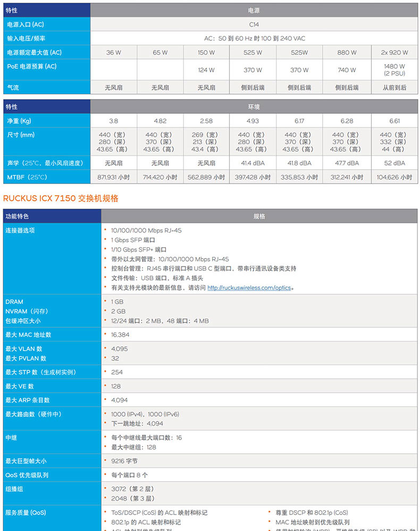This screenshot has width=420, height=531.
Task: Click the 41.4 dBA acoustic cell
Action: 253,163
